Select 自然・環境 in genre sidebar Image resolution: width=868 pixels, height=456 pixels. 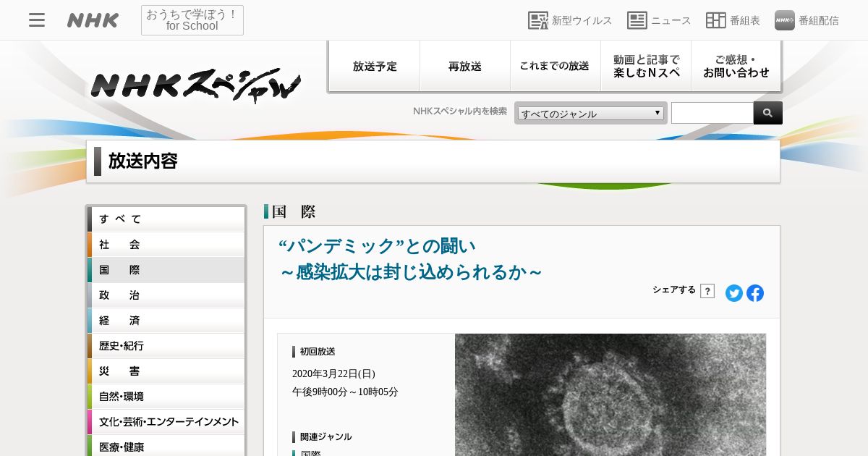point(166,396)
